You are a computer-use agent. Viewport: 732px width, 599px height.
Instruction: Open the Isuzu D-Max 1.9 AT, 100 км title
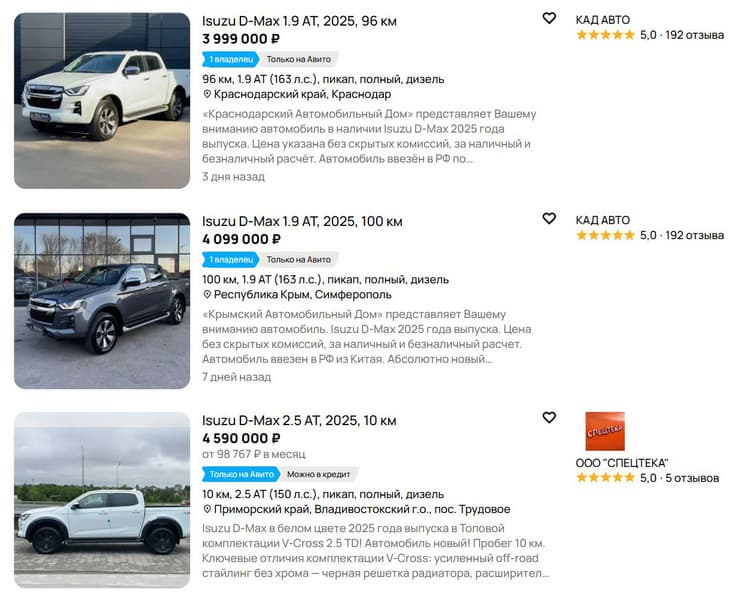[302, 221]
